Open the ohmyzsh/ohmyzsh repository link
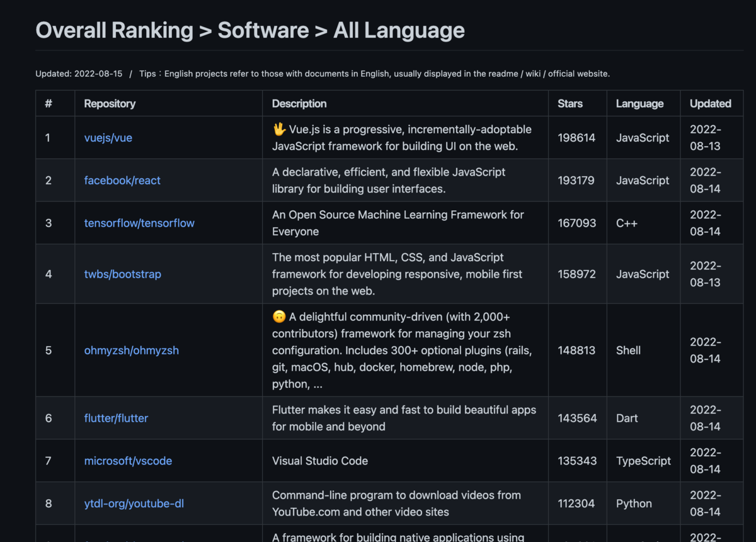756x542 pixels. click(131, 351)
